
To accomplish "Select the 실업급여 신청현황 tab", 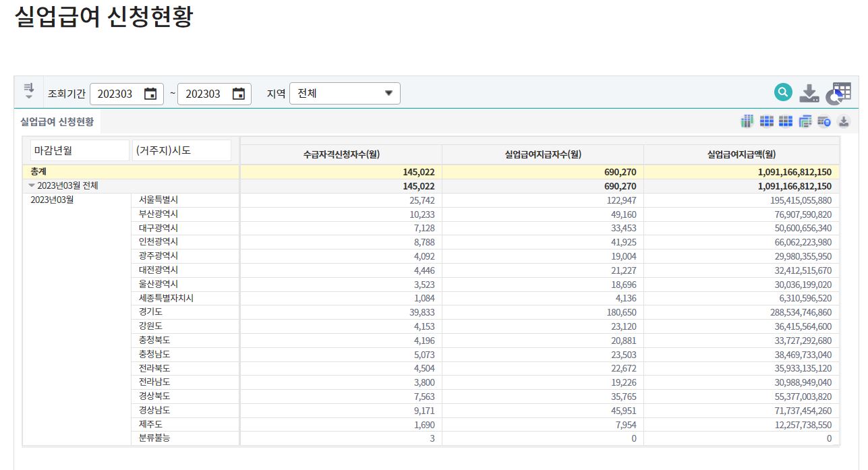I will tap(57, 122).
